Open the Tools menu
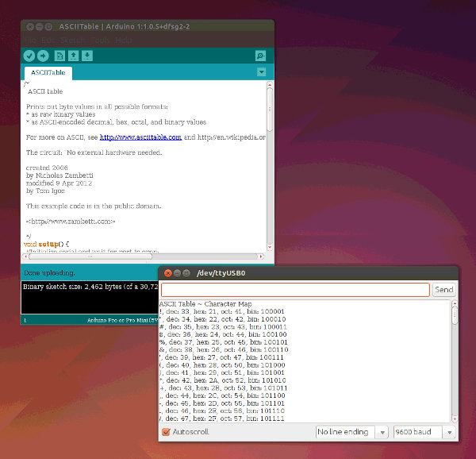 click(99, 40)
